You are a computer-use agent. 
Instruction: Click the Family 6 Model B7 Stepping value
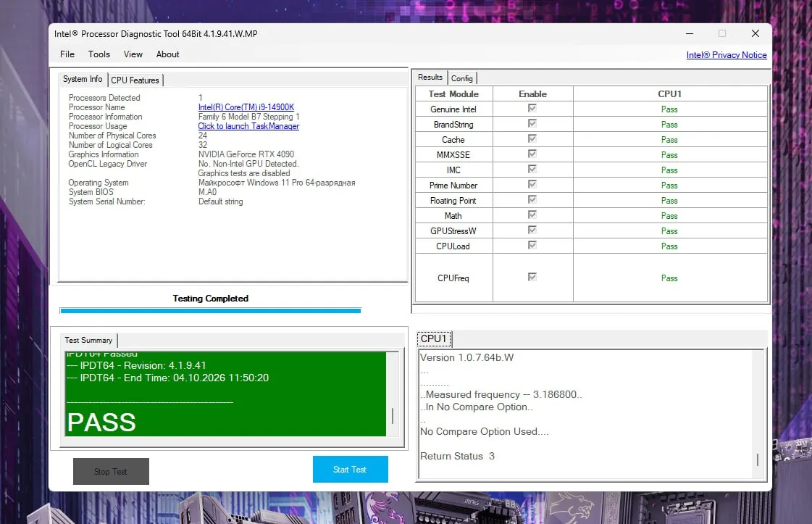tap(248, 117)
